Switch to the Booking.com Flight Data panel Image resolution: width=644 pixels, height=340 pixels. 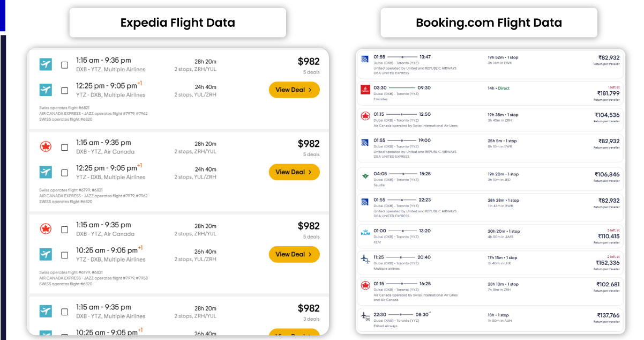click(489, 23)
